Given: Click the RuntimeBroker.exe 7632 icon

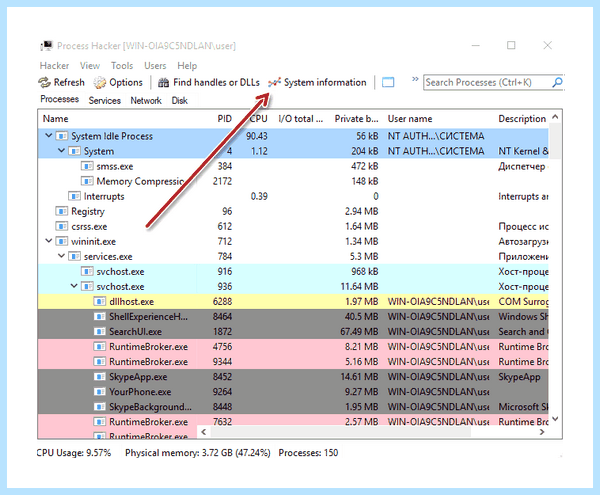Looking at the screenshot, I should coord(99,422).
